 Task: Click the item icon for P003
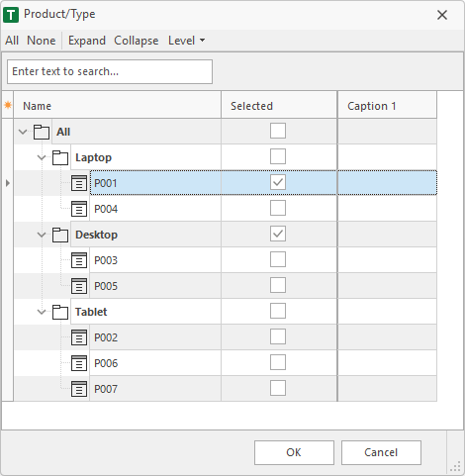(x=79, y=260)
